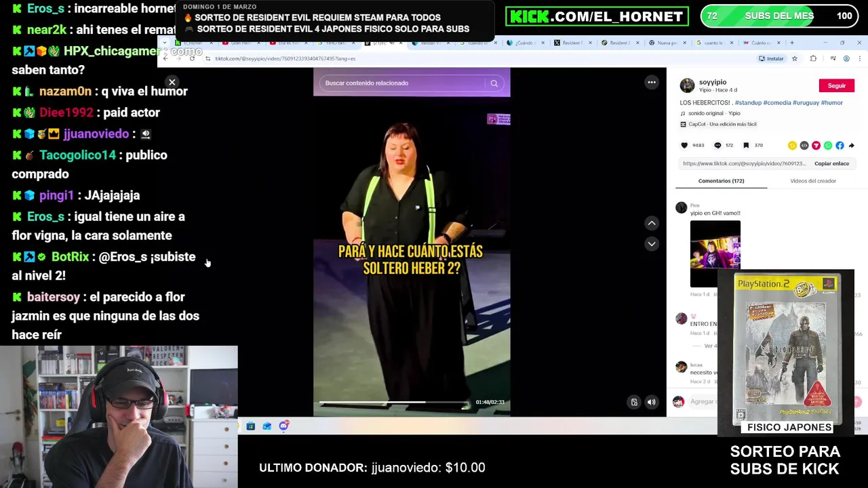This screenshot has height=488, width=868.
Task: Open the #uruguay hashtag
Action: (x=805, y=103)
